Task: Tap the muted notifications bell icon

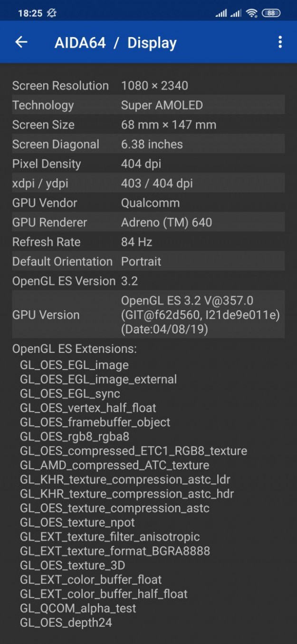Action: [x=52, y=13]
